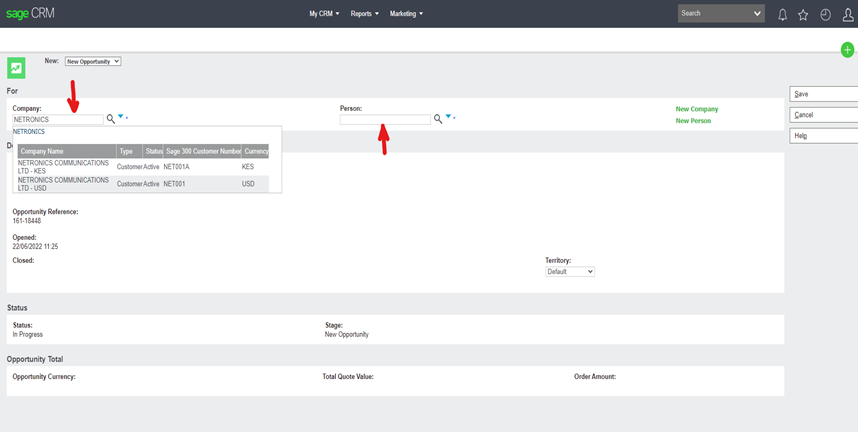
Task: Click the favorites star icon
Action: point(803,14)
